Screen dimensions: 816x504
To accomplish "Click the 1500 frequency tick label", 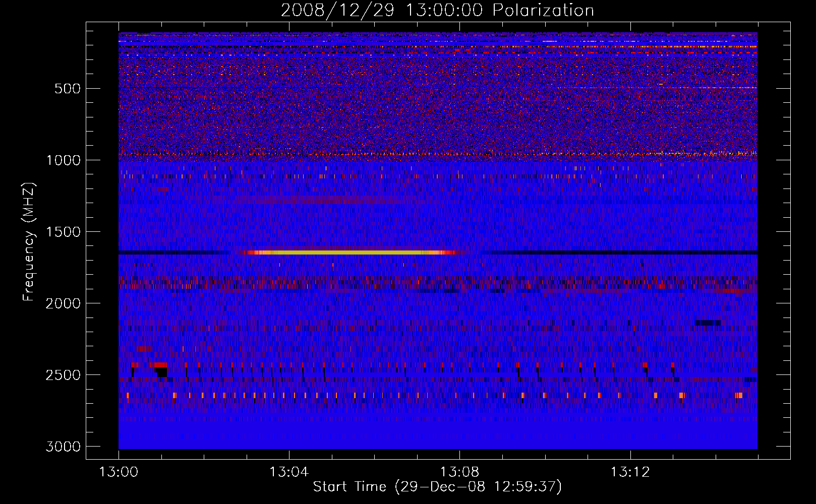I will click(63, 232).
